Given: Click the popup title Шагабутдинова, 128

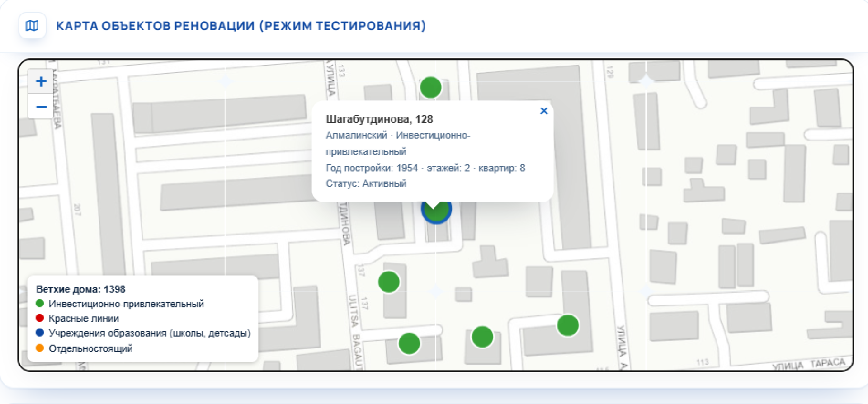Looking at the screenshot, I should (x=379, y=119).
